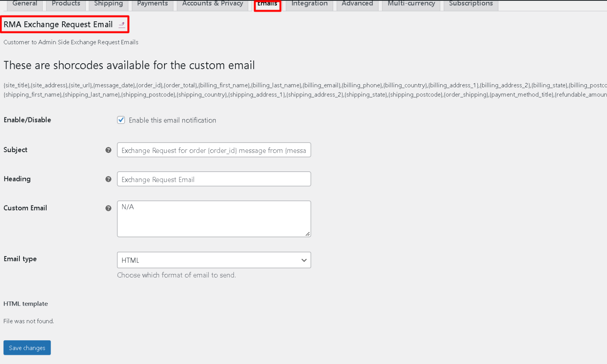
Task: Switch to the Advanced tab
Action: pyautogui.click(x=357, y=3)
